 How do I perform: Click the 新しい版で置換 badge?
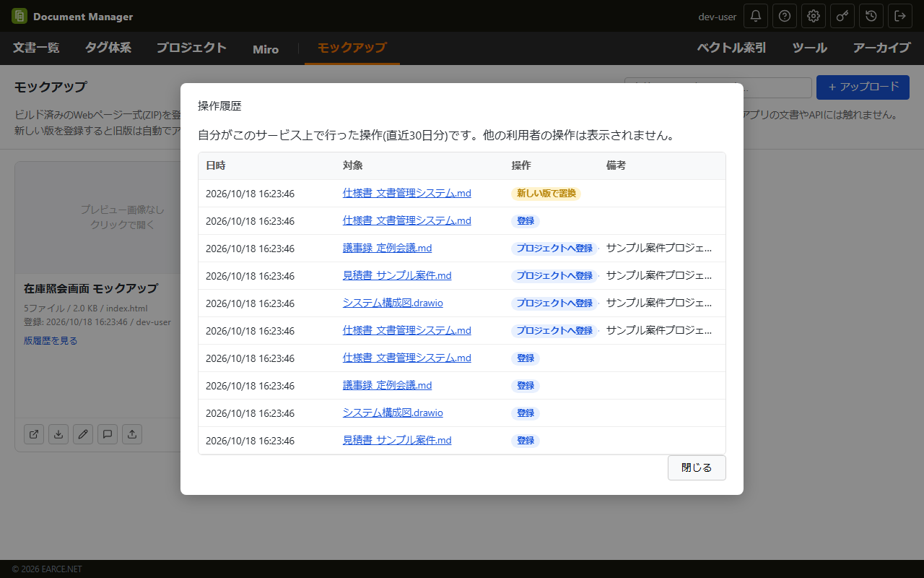point(546,194)
